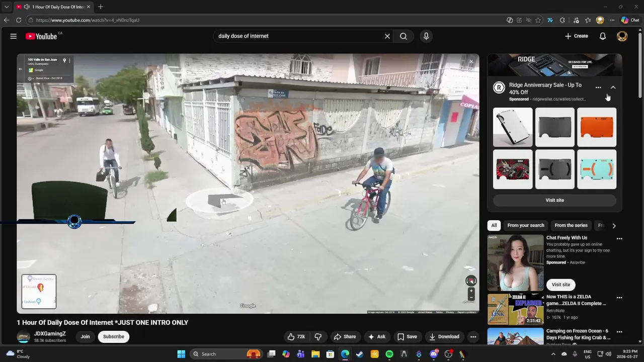644x362 pixels.
Task: Show more filter chips with arrow
Action: [x=614, y=226]
